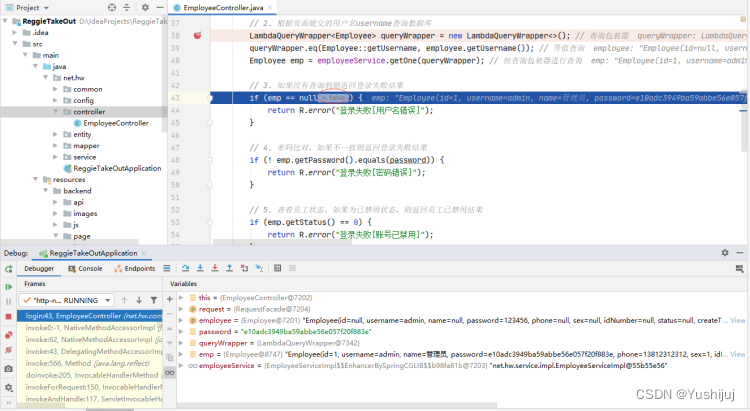Click the Trace Current Stream Chain icon
This screenshot has width=750, height=411.
tap(292, 268)
